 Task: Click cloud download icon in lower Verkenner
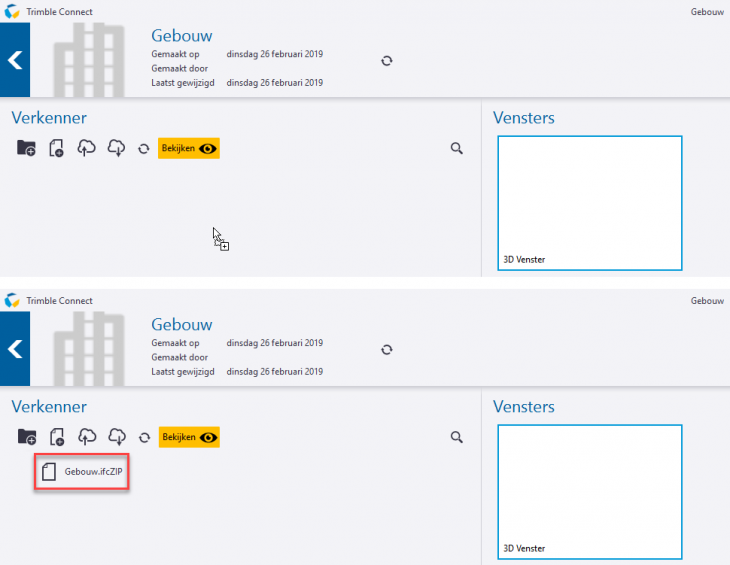point(117,437)
